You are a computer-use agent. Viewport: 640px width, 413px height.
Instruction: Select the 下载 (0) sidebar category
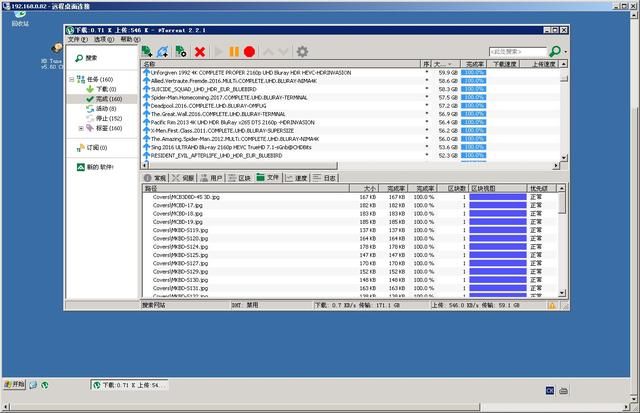(101, 89)
